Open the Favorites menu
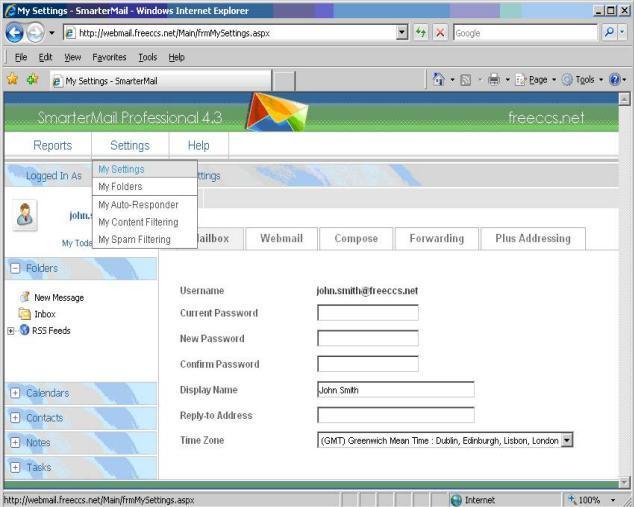The width and height of the screenshot is (634, 507). pyautogui.click(x=109, y=57)
